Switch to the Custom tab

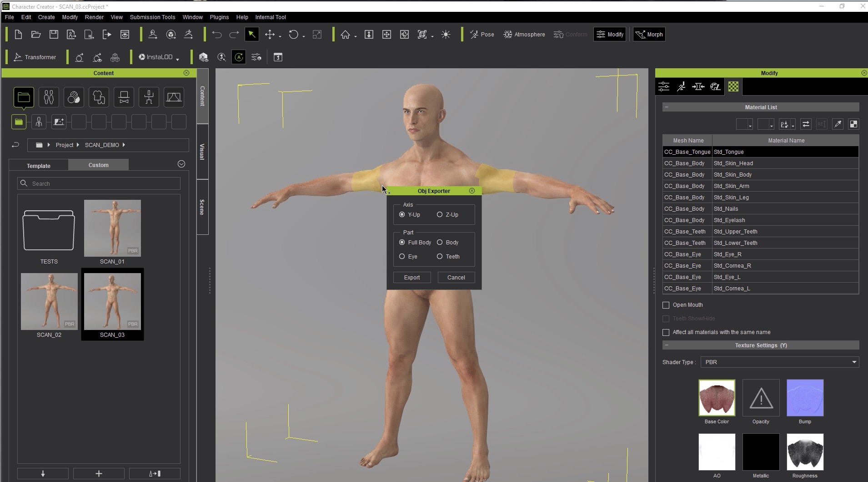pyautogui.click(x=99, y=165)
